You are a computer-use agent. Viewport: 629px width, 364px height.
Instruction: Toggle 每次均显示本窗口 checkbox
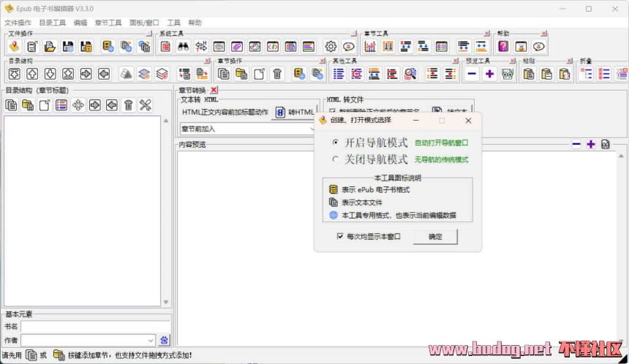pyautogui.click(x=340, y=236)
